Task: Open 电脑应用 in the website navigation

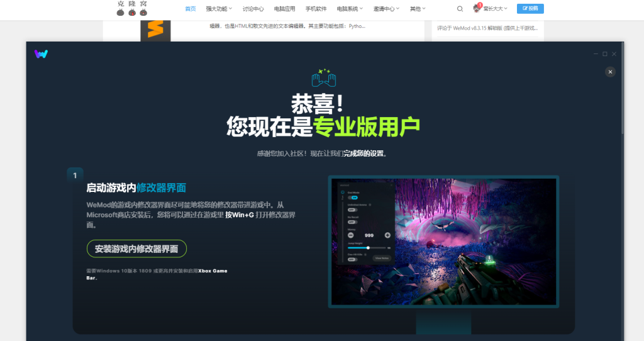Action: click(x=284, y=9)
